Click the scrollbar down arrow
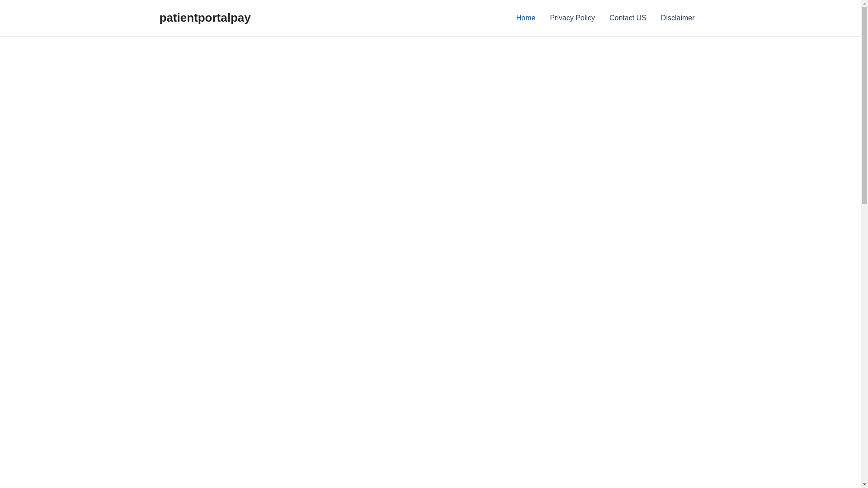 pos(864,484)
